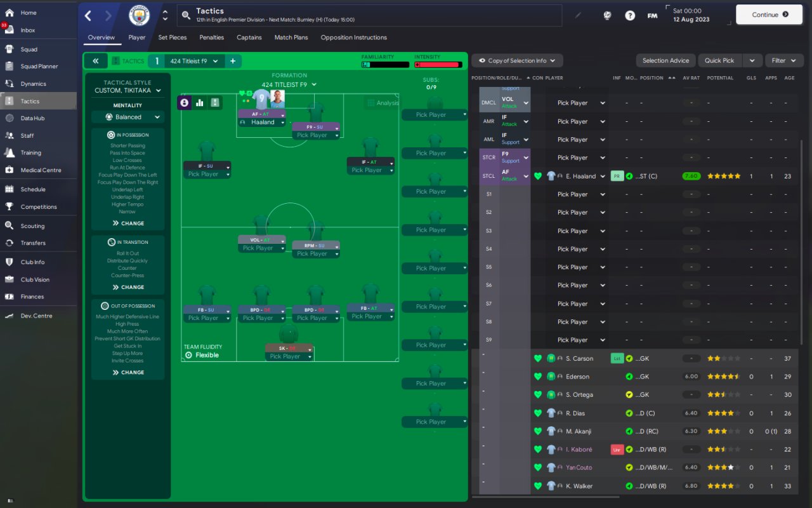Open the Opposition Instructions tab
812x508 pixels.
point(354,37)
